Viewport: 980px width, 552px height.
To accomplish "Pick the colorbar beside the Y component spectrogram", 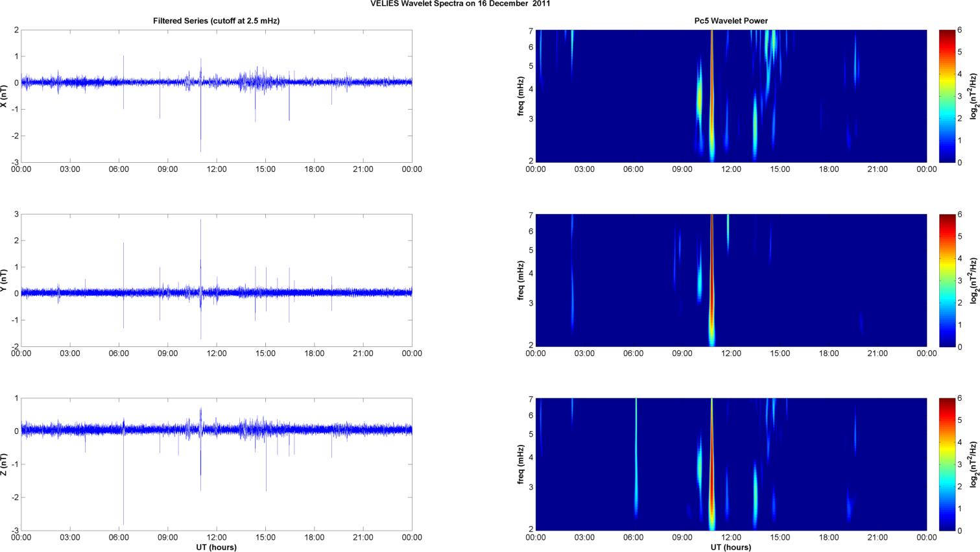I will pyautogui.click(x=947, y=280).
